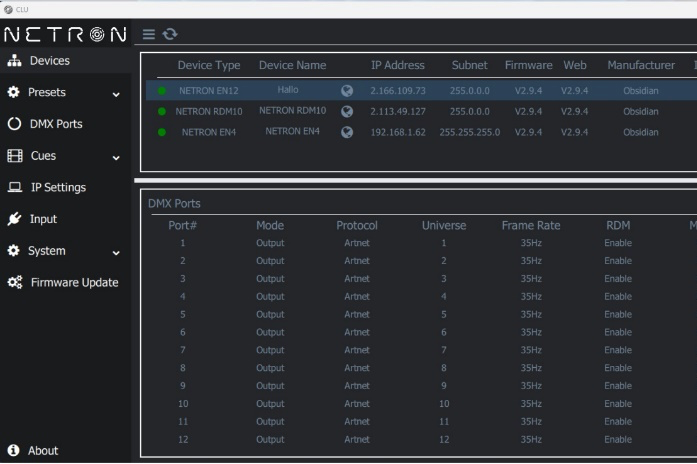
Task: Click subnet 255.255.255.0
Action: [x=469, y=132]
